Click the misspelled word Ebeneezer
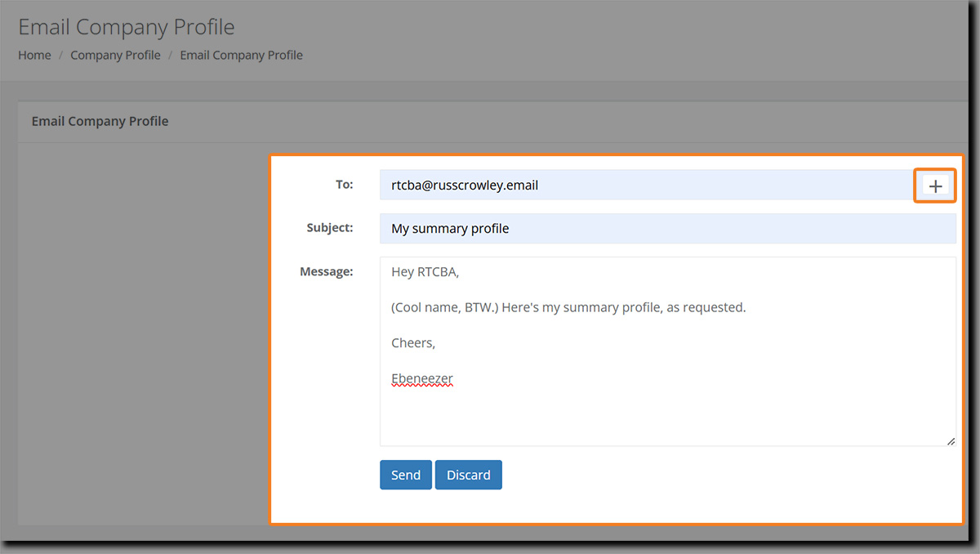Screen dimensions: 980x554 point(422,378)
